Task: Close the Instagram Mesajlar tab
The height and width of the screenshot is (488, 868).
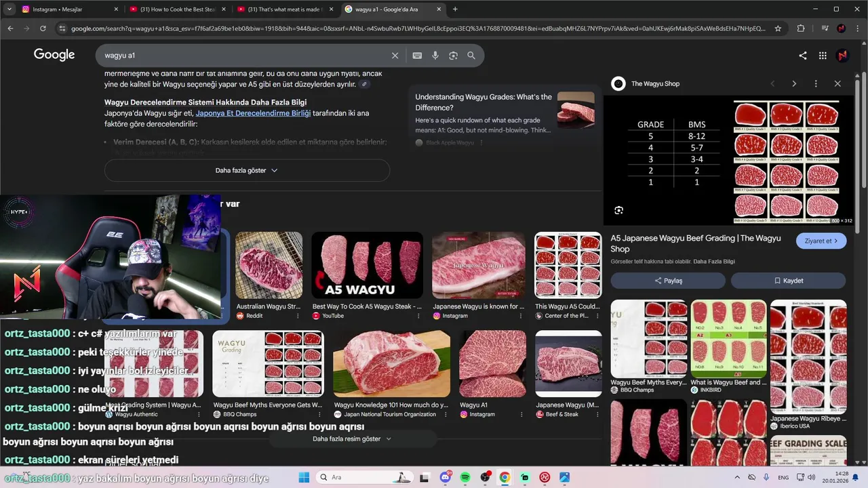Action: tap(116, 9)
